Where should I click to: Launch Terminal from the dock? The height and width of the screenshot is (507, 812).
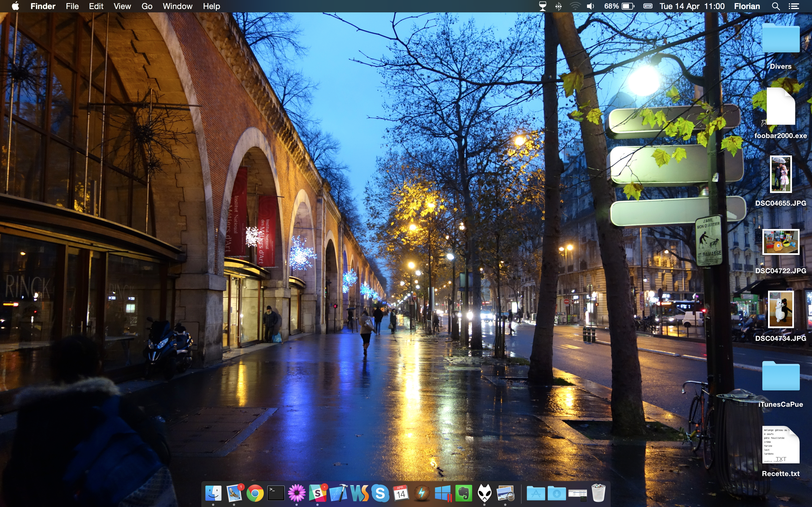(x=276, y=493)
